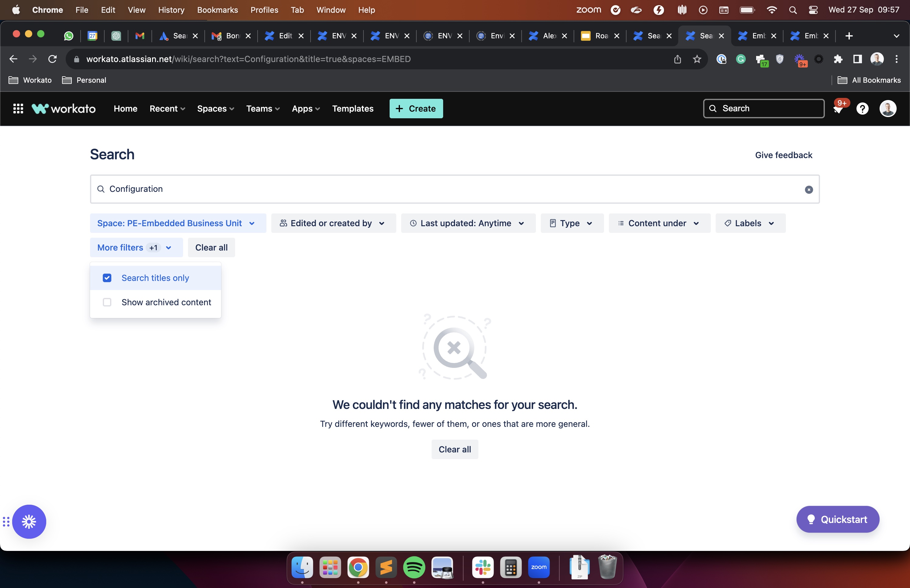Uncheck the Search titles only checkbox
910x588 pixels.
[x=107, y=278]
